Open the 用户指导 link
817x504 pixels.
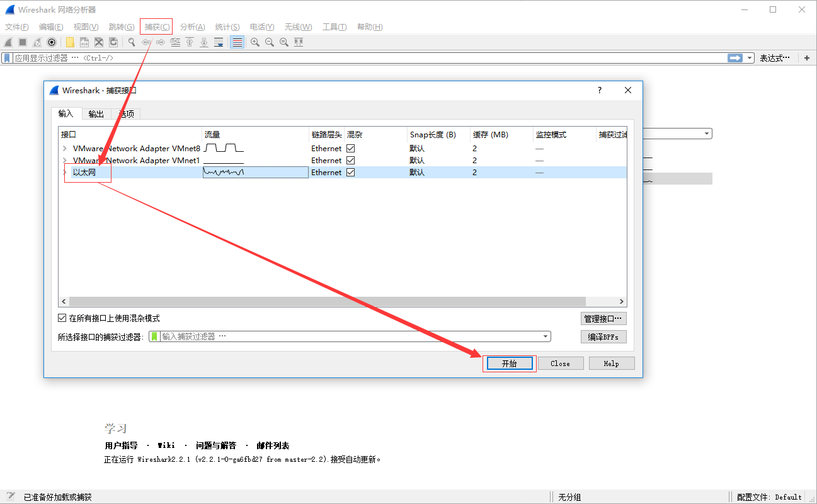click(121, 445)
